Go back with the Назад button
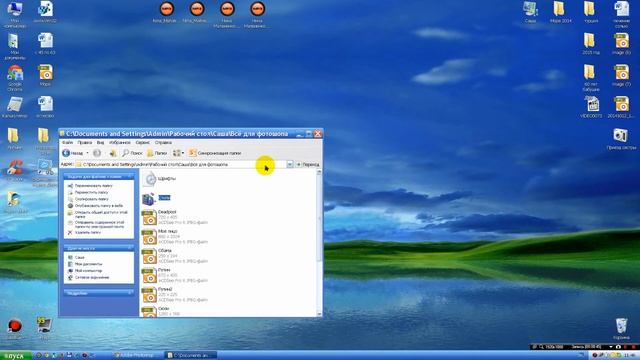This screenshot has width=640, height=360. pyautogui.click(x=73, y=153)
